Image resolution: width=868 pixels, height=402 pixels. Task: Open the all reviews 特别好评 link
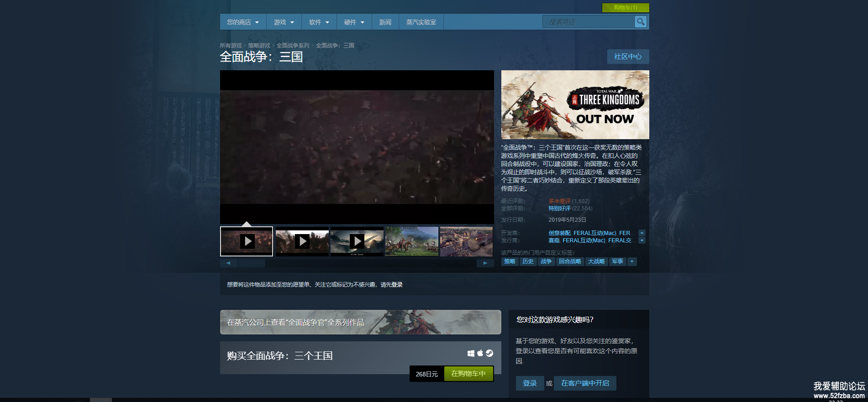pyautogui.click(x=559, y=209)
